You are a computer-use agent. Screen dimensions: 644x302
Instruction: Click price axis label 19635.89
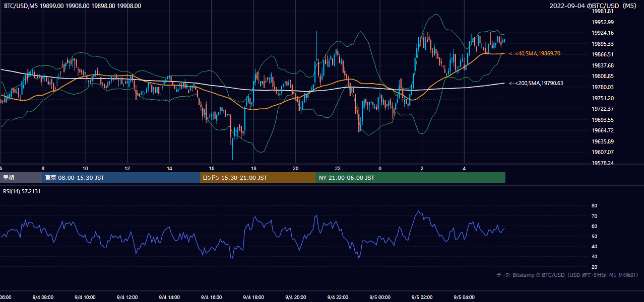[603, 141]
